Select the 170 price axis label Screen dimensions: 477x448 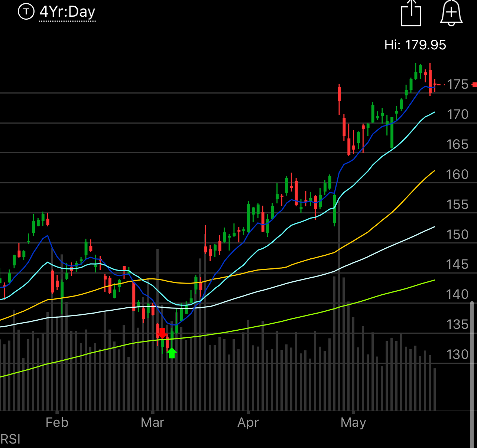coord(458,114)
